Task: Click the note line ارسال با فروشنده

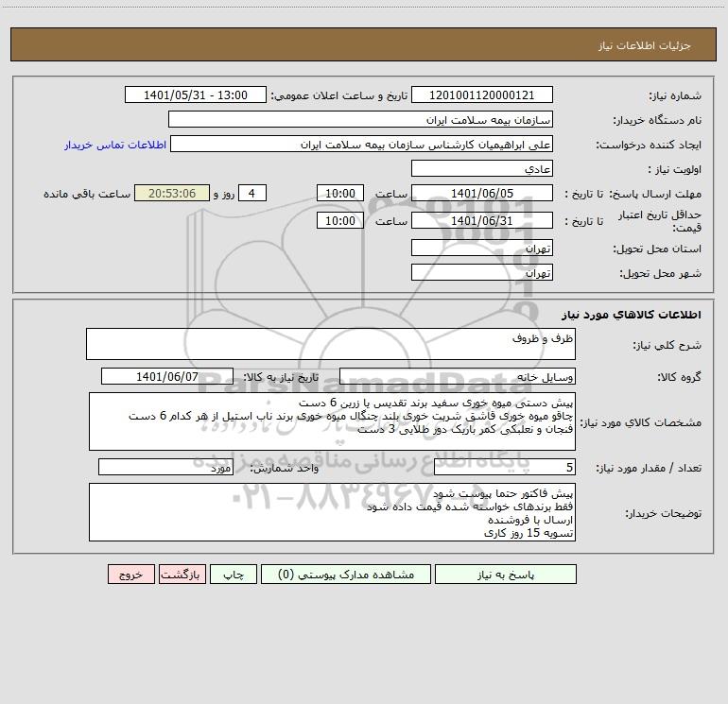Action: click(x=530, y=520)
